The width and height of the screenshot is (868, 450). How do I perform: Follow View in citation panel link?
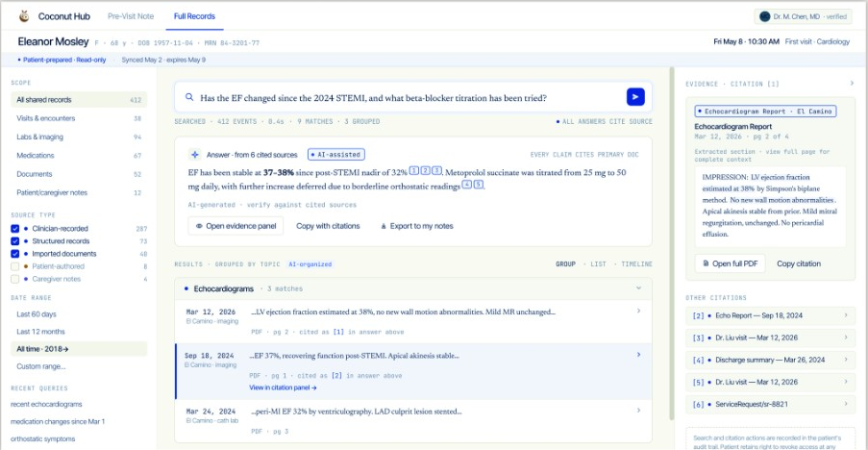pyautogui.click(x=283, y=387)
